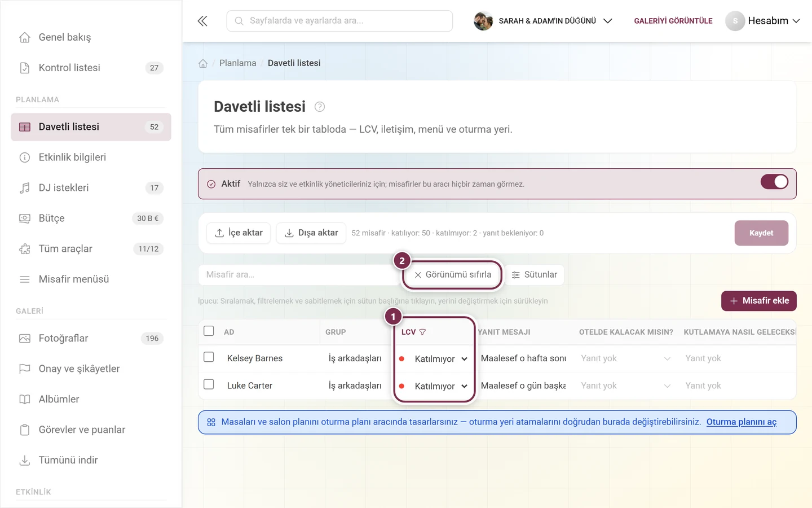The width and height of the screenshot is (812, 508).
Task: Click the Hesabım avatar circle
Action: 735,21
